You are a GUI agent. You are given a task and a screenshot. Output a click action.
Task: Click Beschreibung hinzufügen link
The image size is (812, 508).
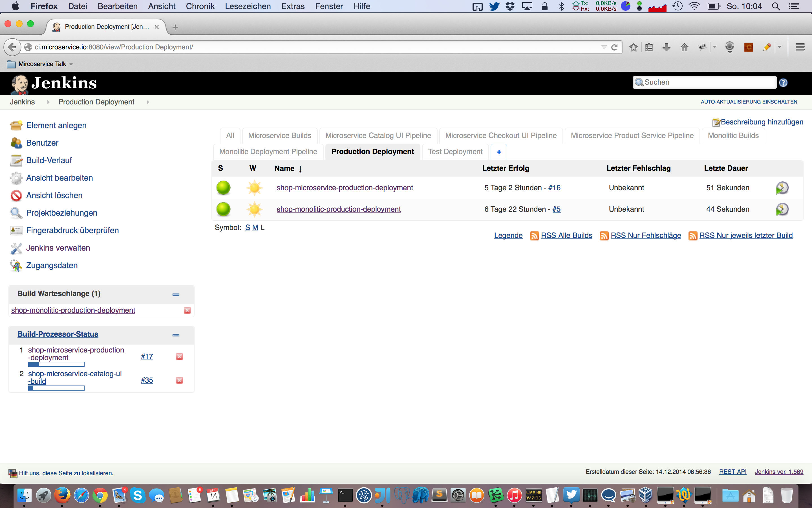point(762,122)
